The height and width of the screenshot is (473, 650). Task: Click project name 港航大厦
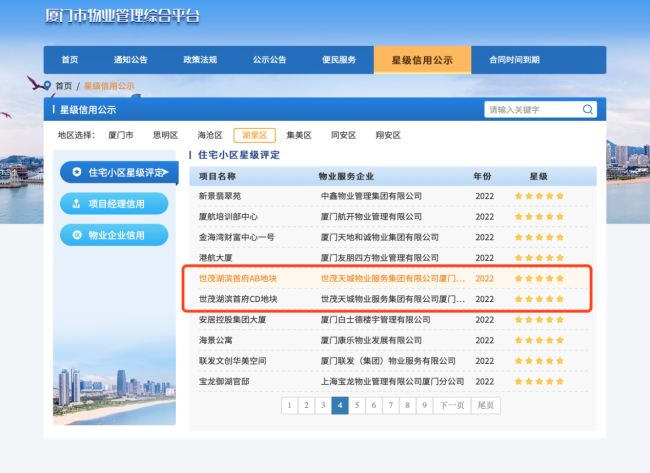coord(216,258)
